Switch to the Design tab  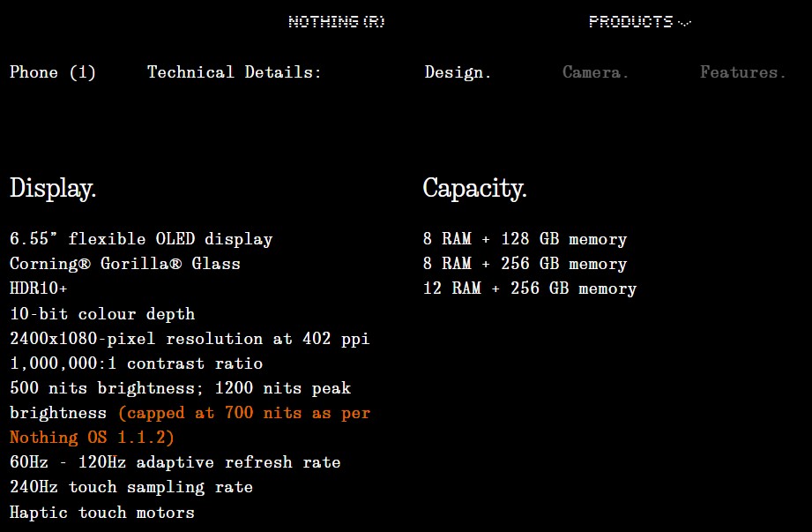pos(458,72)
